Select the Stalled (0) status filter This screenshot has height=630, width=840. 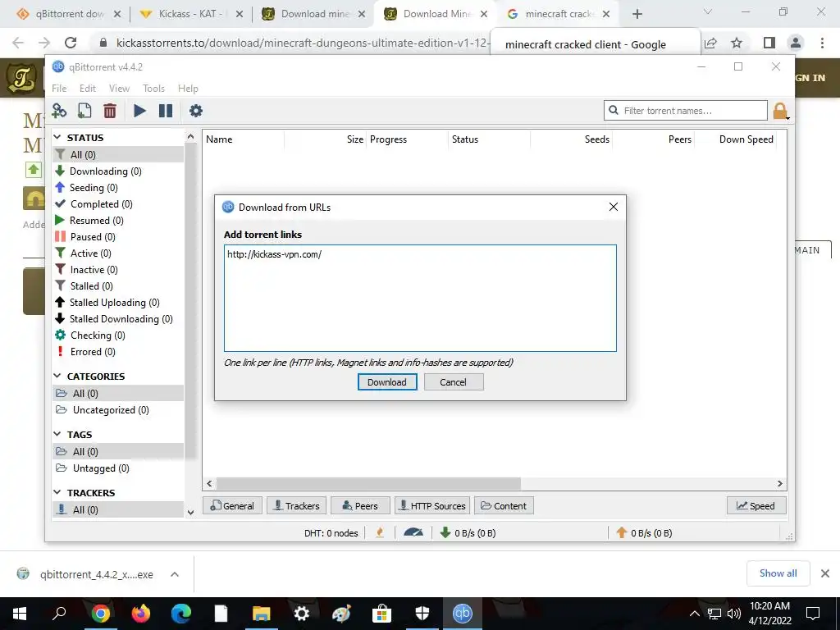point(91,286)
